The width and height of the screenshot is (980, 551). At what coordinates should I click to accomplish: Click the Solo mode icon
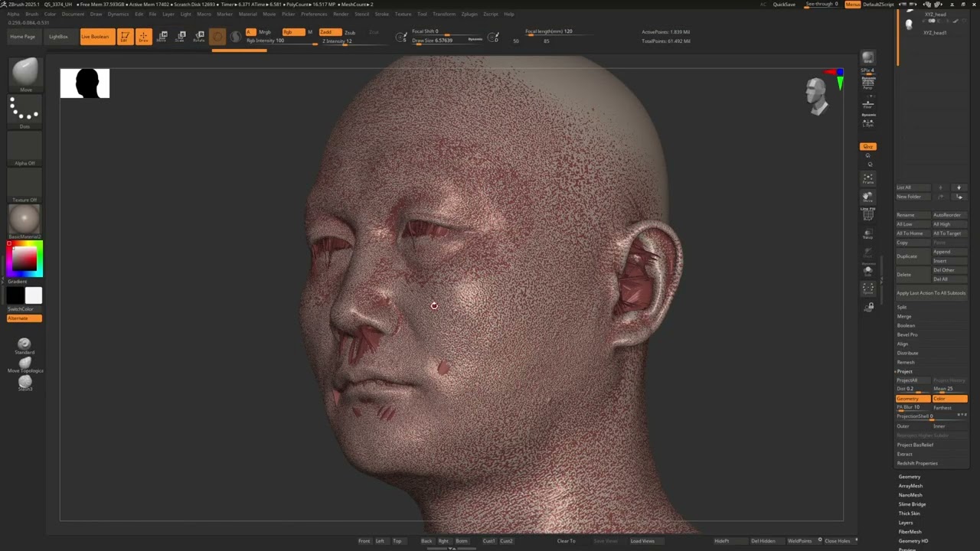tap(867, 270)
